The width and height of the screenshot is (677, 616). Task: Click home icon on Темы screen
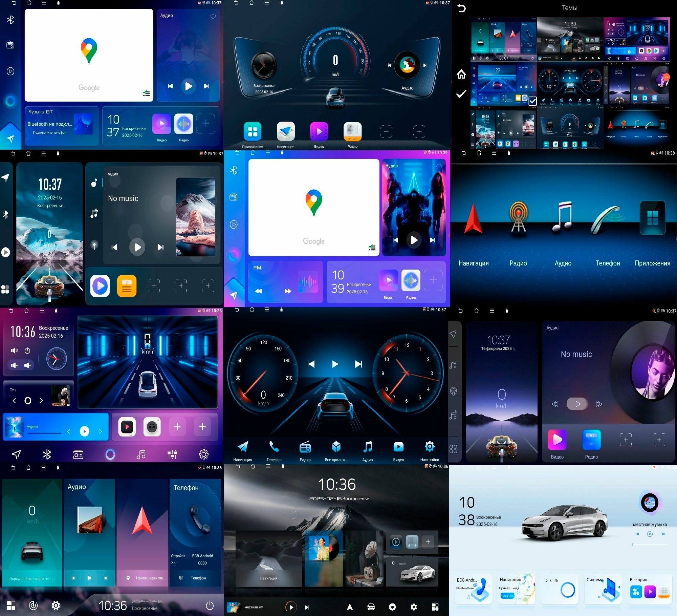click(x=461, y=74)
